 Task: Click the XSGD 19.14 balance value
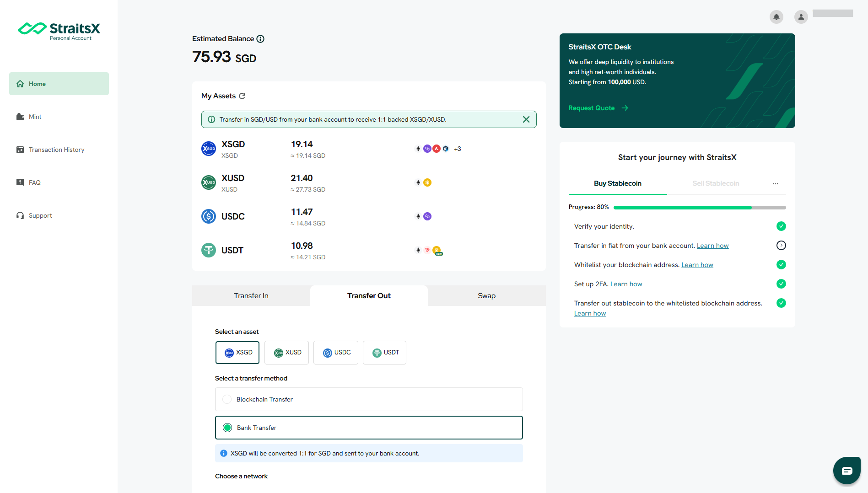302,145
